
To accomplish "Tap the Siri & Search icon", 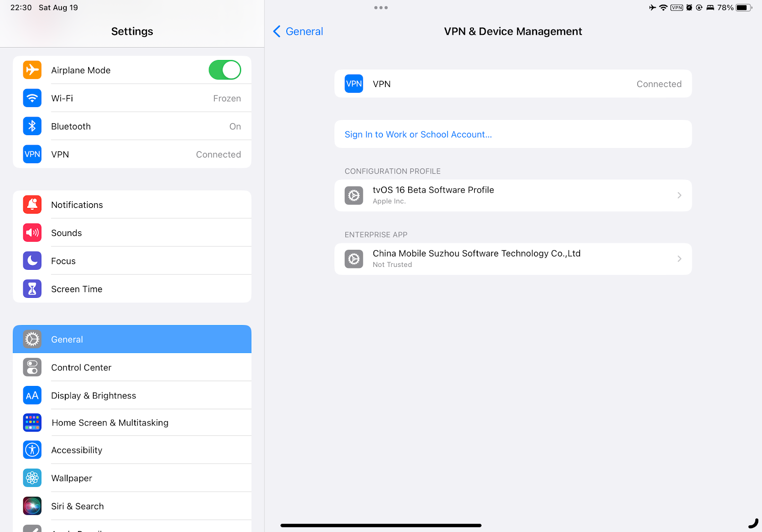I will (x=32, y=506).
